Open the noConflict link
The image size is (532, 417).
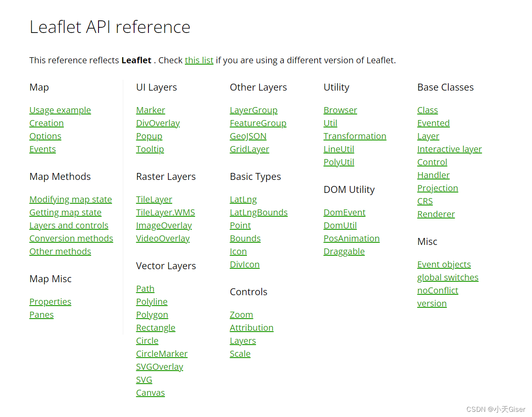coord(437,290)
